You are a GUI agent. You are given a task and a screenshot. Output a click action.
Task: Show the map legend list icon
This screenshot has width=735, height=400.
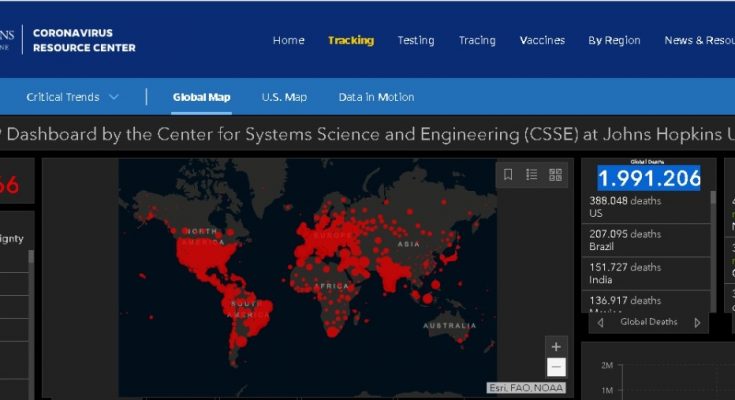(532, 175)
